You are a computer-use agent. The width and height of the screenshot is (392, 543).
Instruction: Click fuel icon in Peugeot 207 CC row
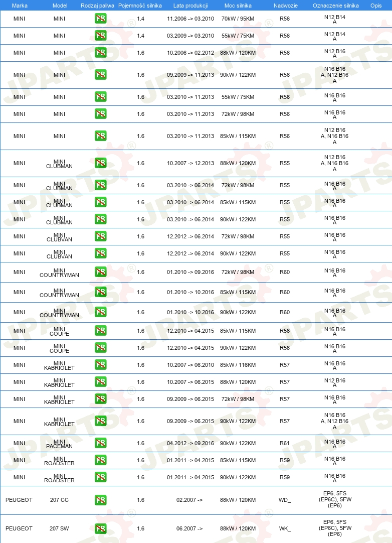100,500
